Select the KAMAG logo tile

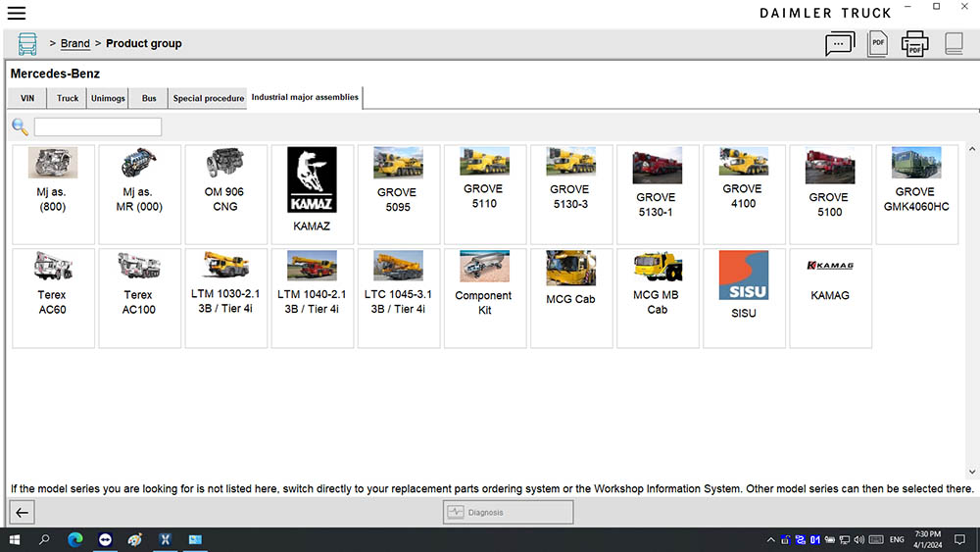tap(830, 298)
